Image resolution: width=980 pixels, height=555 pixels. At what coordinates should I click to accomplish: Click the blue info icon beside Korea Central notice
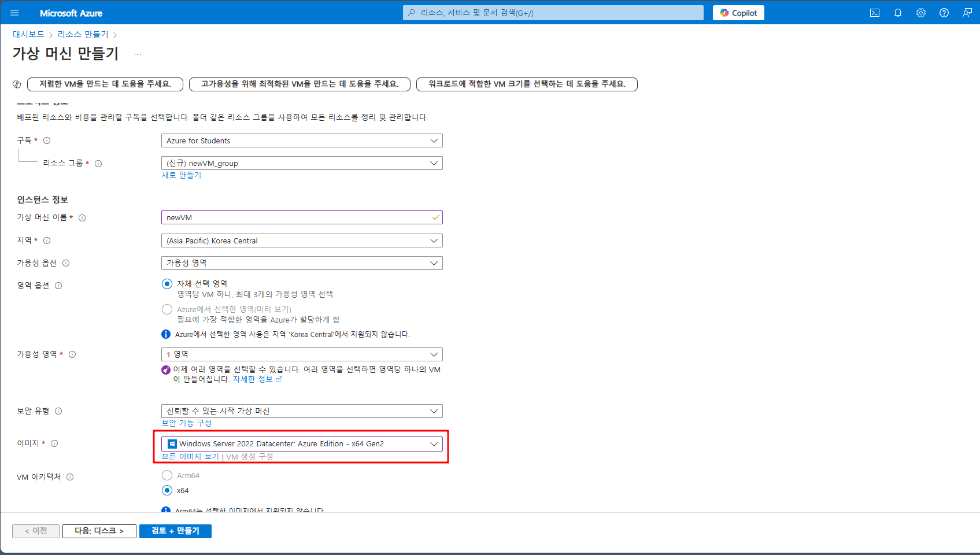click(x=166, y=334)
